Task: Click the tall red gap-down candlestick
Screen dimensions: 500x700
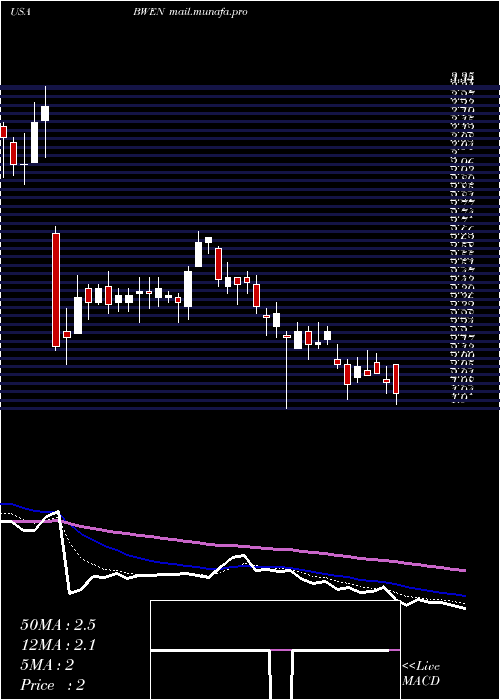Action: 56,290
